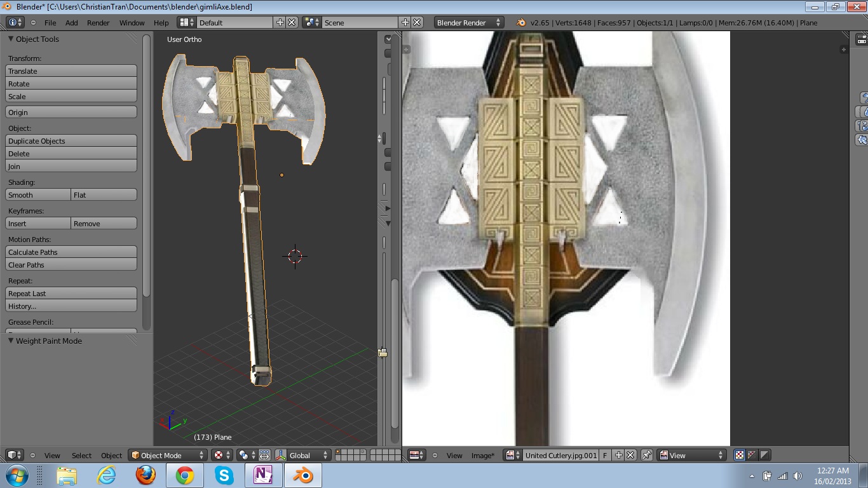Screen dimensions: 868x488
Task: Click the Chrome icon in the taskbar
Action: [x=185, y=475]
